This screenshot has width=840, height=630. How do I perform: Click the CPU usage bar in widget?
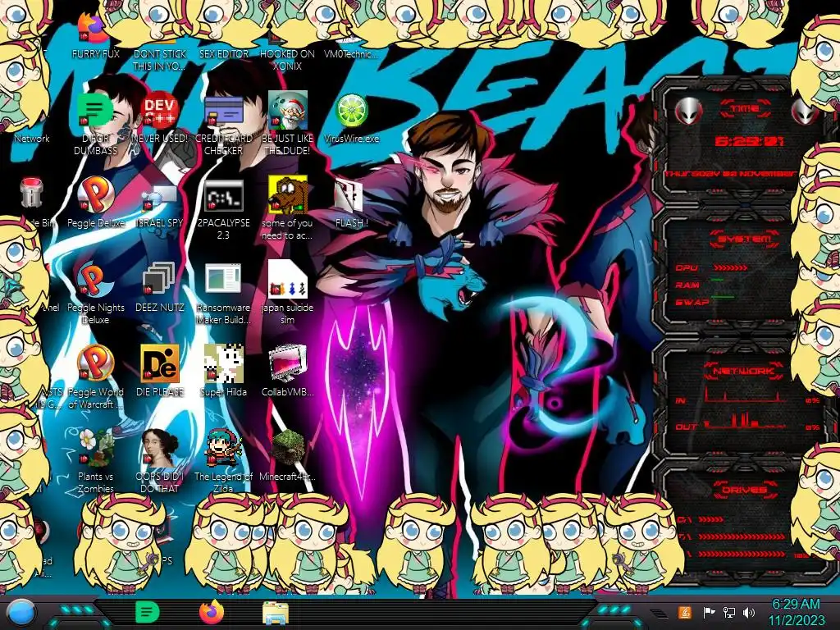click(x=730, y=267)
